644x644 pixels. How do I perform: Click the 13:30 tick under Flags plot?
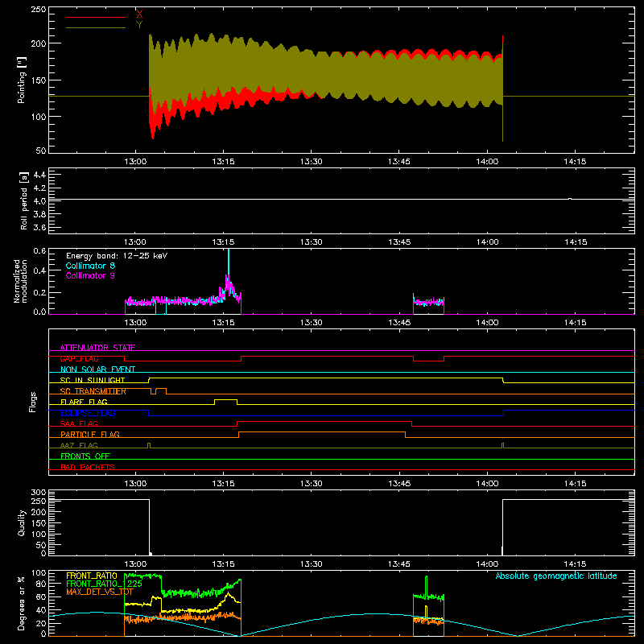[x=311, y=484]
